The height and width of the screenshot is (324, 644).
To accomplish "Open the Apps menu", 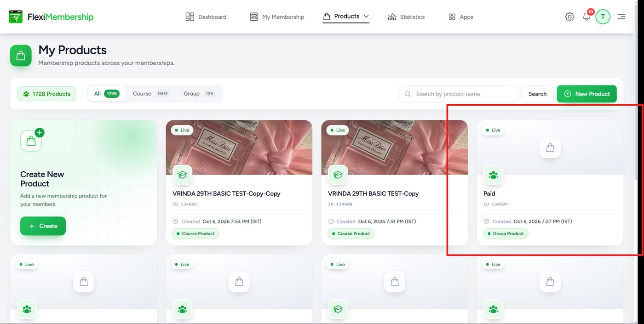I will click(460, 17).
